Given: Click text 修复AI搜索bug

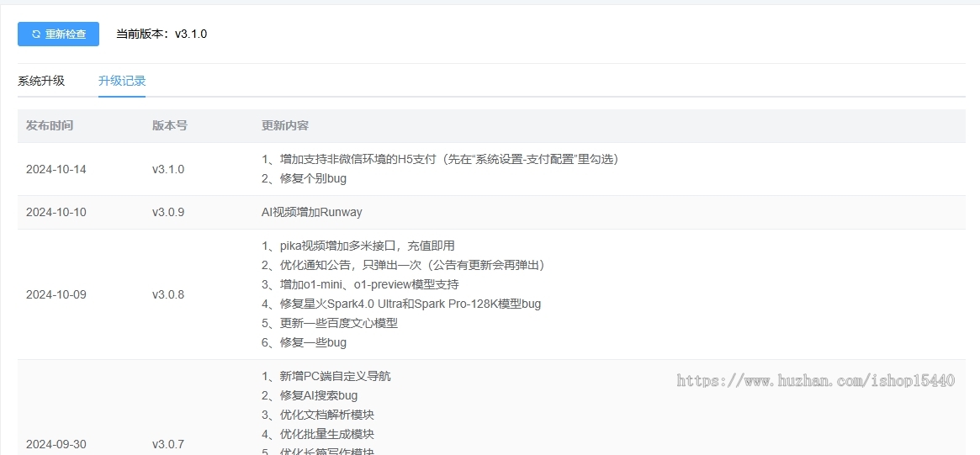Looking at the screenshot, I should click(x=319, y=395).
